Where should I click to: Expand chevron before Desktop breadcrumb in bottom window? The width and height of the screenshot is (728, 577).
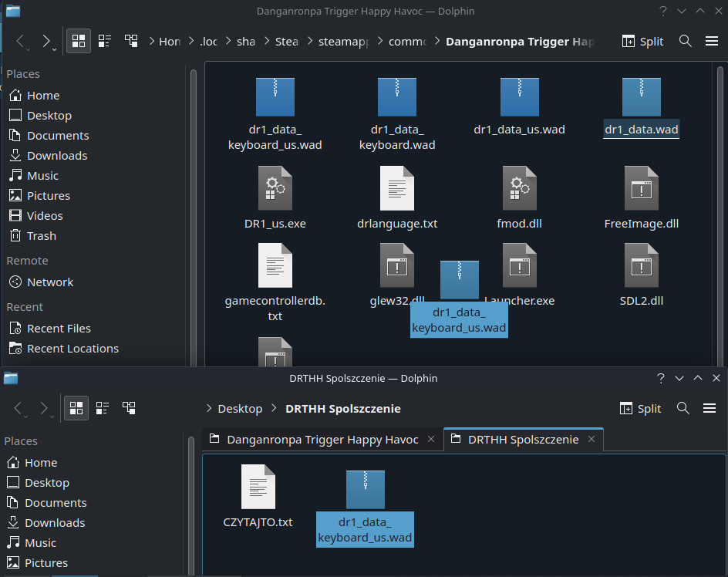(x=209, y=408)
